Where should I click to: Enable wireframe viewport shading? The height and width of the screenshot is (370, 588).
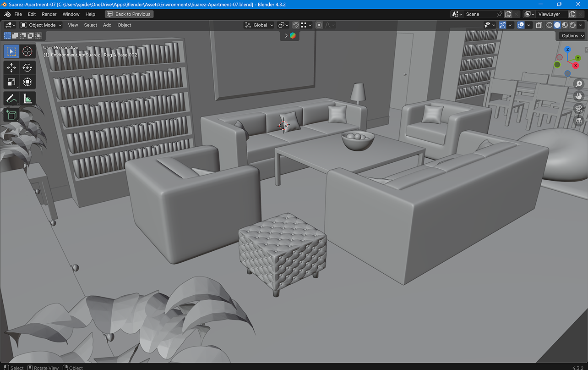point(550,25)
